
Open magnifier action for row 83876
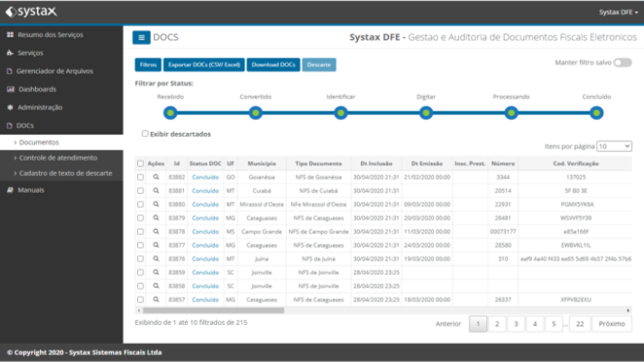156,258
